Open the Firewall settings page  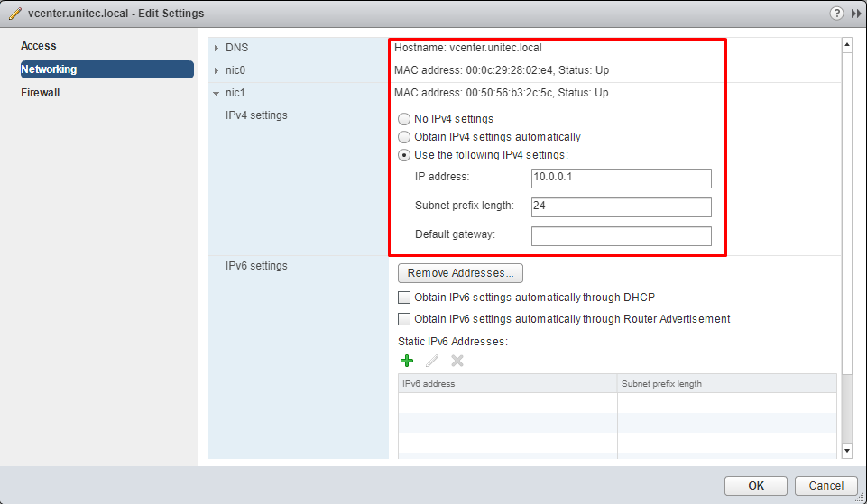click(x=41, y=93)
